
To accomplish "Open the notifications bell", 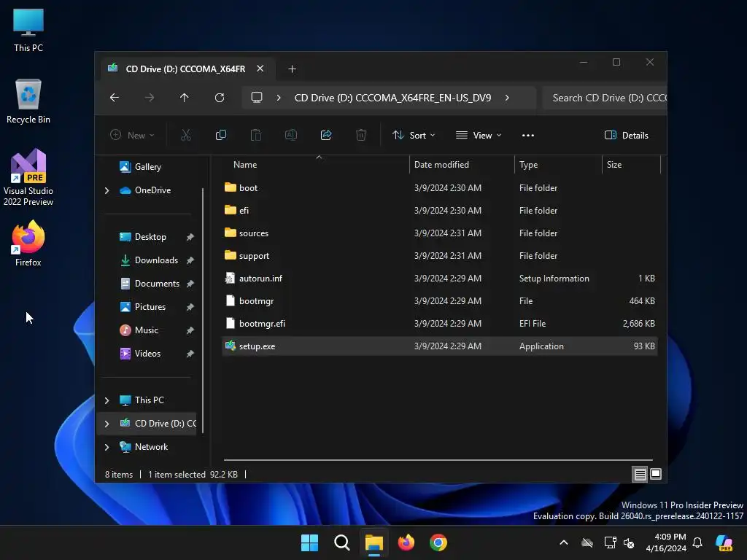I will 697,542.
